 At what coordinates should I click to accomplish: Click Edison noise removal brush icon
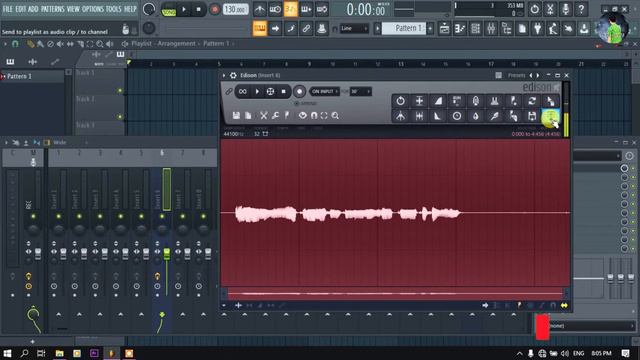pyautogui.click(x=494, y=116)
